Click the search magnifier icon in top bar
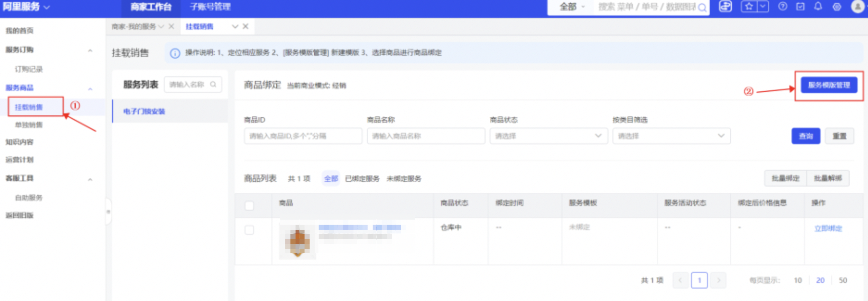Screen dimensions: 868x301 (x=702, y=8)
